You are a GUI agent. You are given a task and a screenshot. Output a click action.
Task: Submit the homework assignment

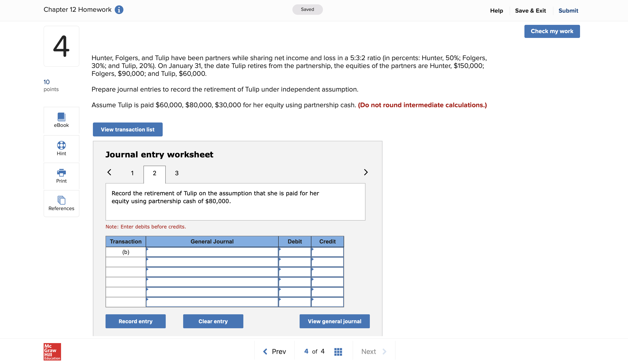click(568, 10)
